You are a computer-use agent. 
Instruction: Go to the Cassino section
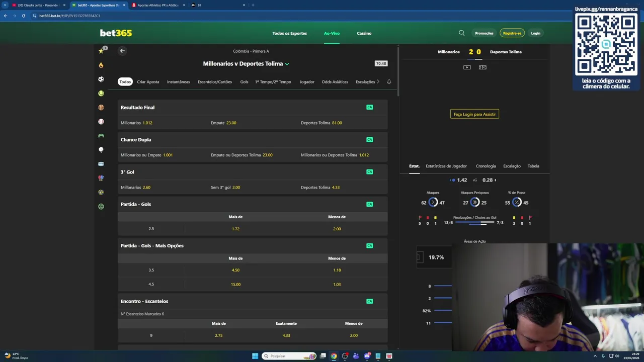364,33
